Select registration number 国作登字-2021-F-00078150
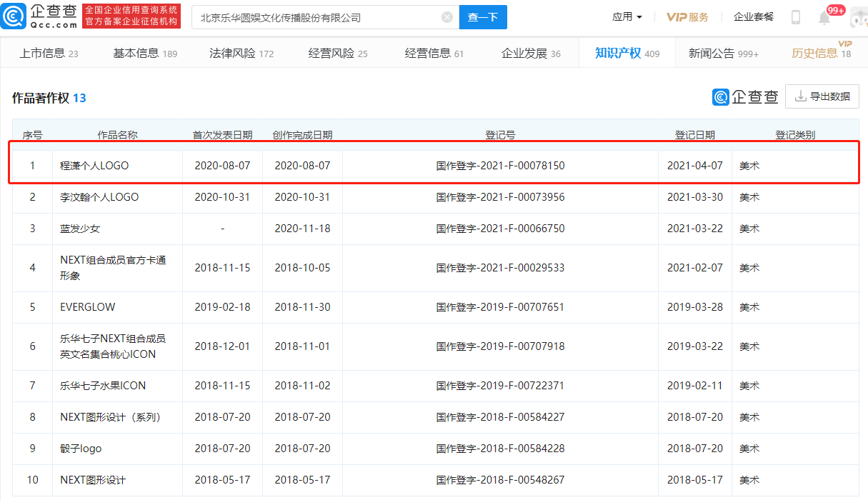868x500 pixels. point(500,166)
